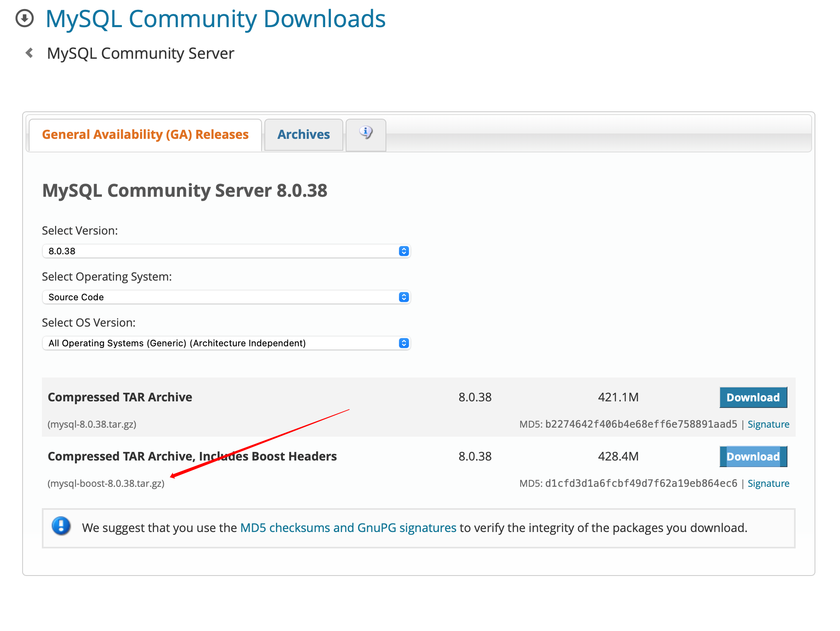Click the 'Select Version:' label
The width and height of the screenshot is (840, 631).
(80, 231)
